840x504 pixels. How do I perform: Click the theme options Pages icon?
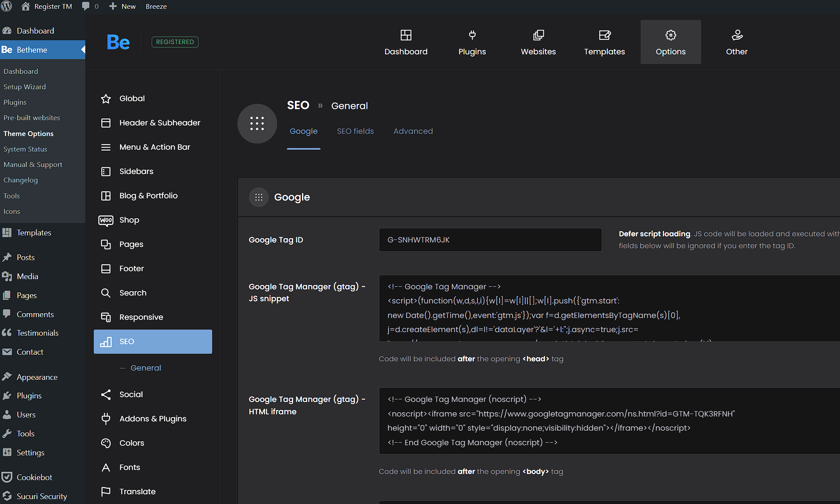pyautogui.click(x=106, y=244)
